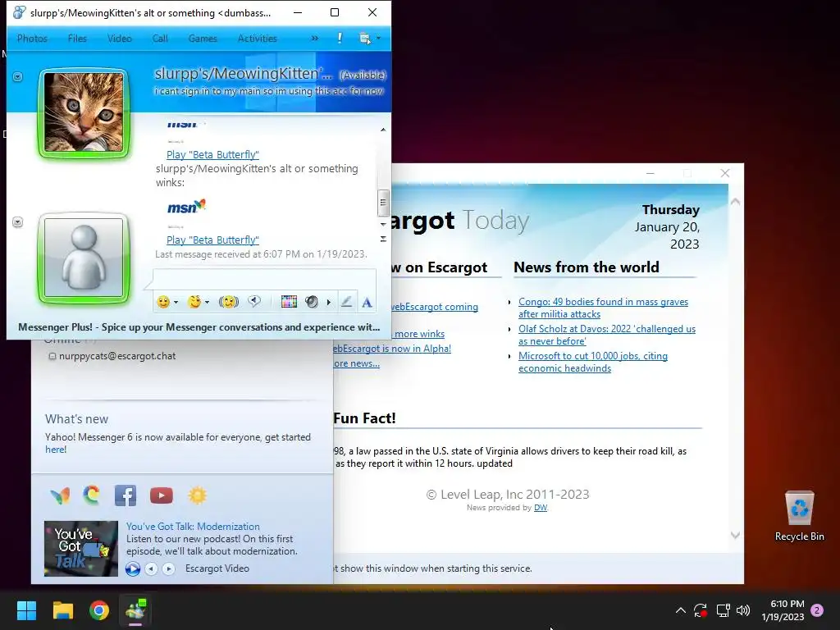Viewport: 840px width, 630px height.
Task: Click Messenger icon in taskbar
Action: 135,610
